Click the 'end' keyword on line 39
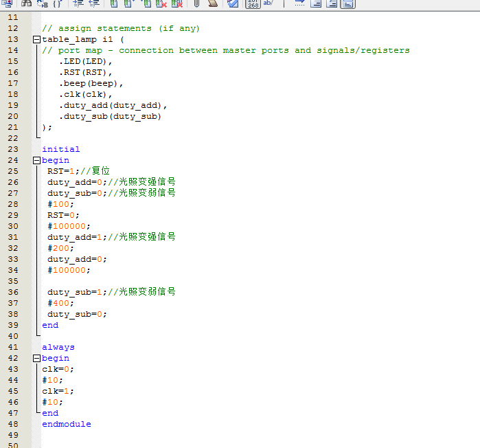 click(50, 325)
